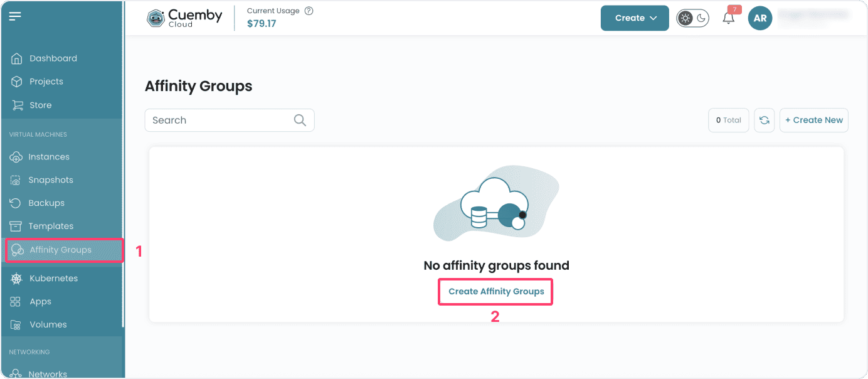This screenshot has height=379, width=868.
Task: Click the Volumes sidebar icon
Action: coord(18,324)
